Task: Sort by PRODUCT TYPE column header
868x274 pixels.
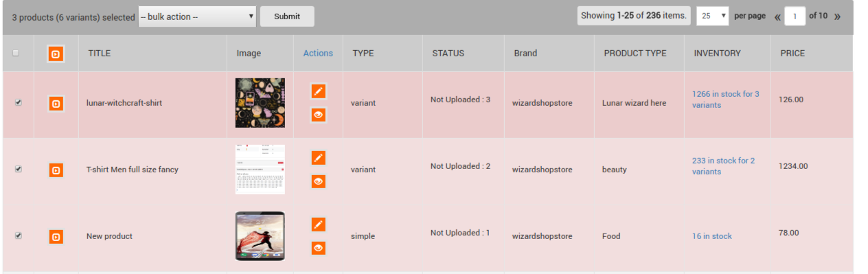Action: click(x=635, y=53)
